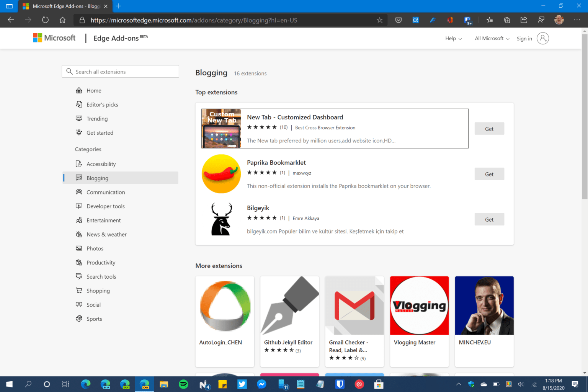
Task: Expand hidden icons in the system tray
Action: tap(458, 384)
